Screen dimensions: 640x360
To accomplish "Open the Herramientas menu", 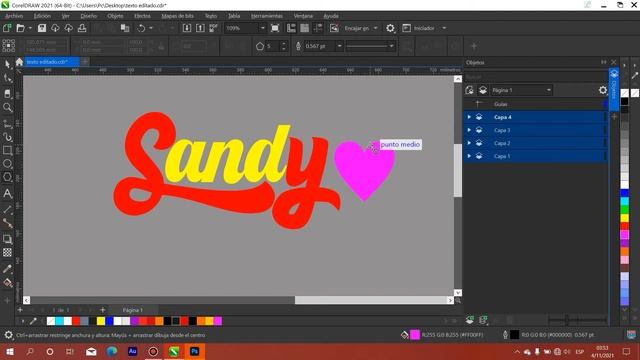I will [267, 16].
